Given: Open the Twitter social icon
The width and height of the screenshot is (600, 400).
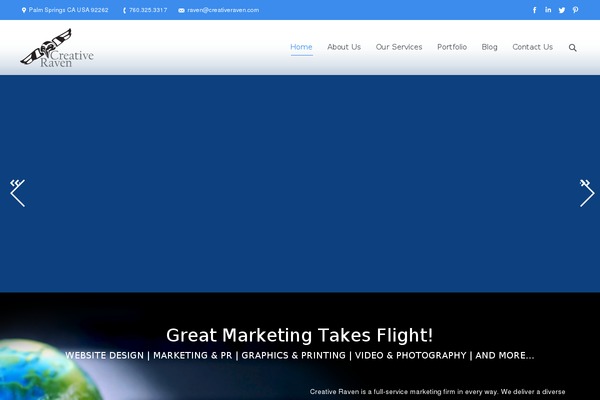Looking at the screenshot, I should click(x=562, y=10).
